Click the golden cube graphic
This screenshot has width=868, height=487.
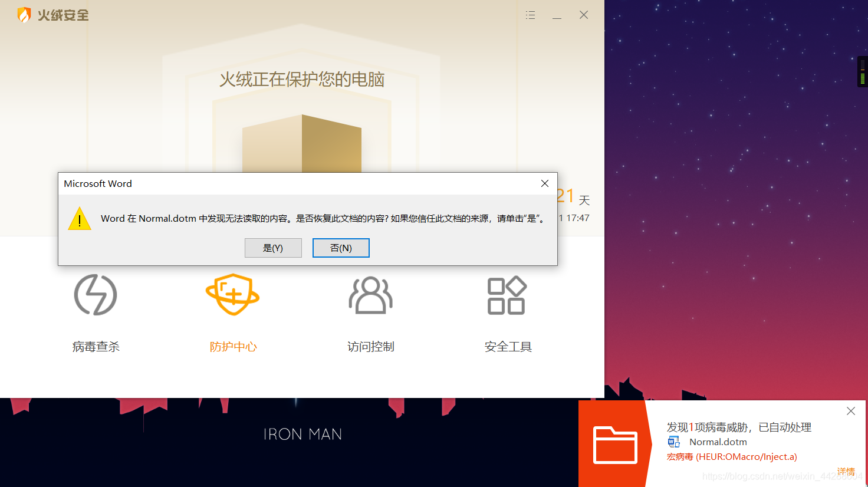(302, 143)
